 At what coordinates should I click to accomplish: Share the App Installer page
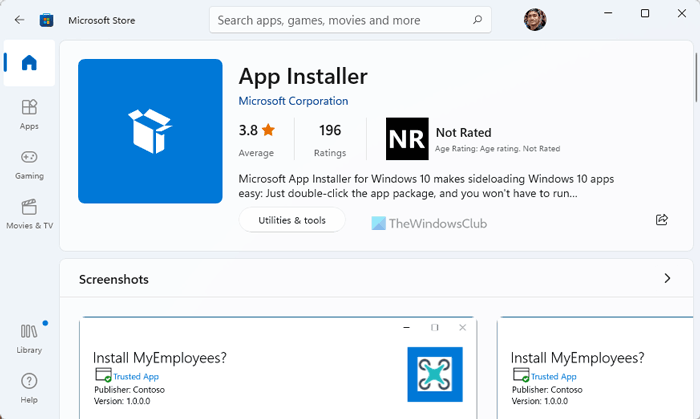point(661,220)
